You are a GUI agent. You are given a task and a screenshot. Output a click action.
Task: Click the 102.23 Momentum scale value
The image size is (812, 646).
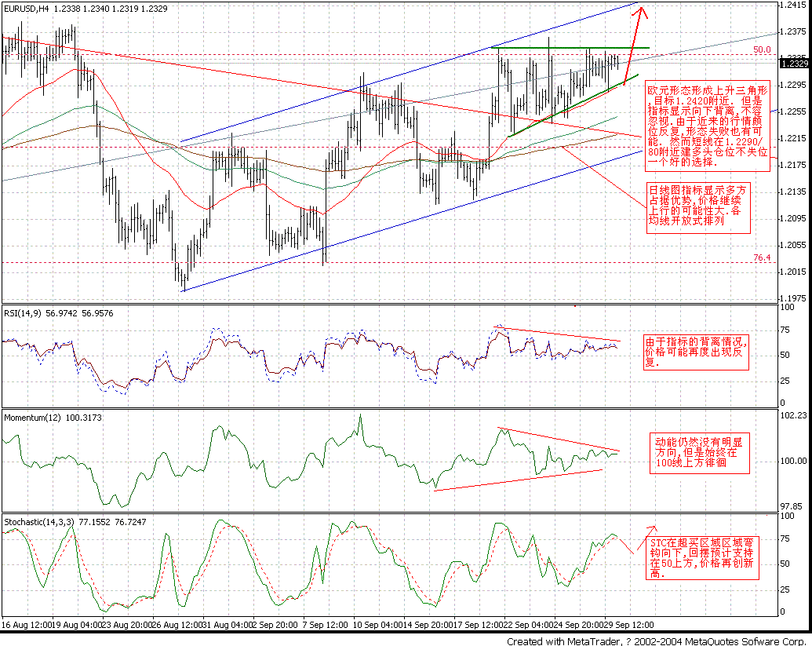click(793, 415)
